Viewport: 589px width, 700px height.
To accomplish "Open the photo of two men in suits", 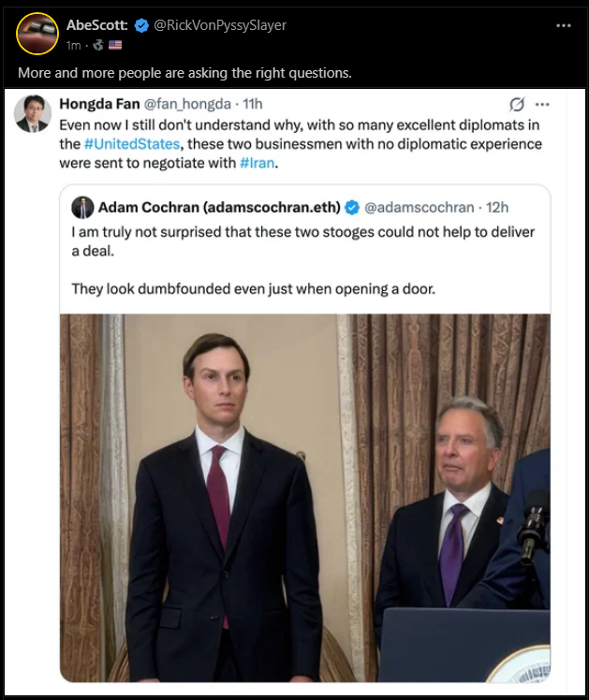I will point(304,496).
